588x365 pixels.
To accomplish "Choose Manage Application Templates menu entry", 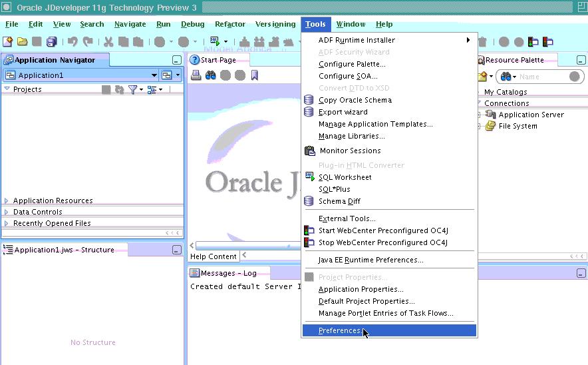I will coord(389,124).
